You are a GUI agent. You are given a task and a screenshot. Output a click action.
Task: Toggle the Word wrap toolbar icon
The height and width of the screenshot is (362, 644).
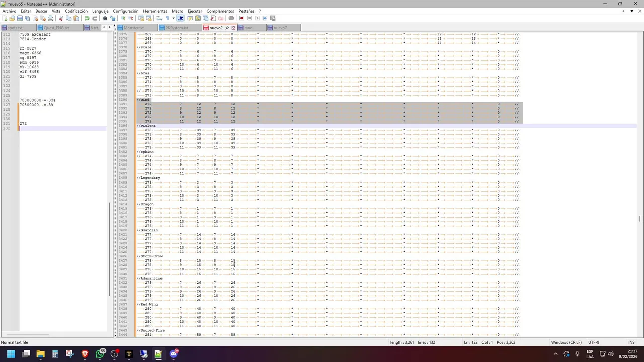click(159, 18)
